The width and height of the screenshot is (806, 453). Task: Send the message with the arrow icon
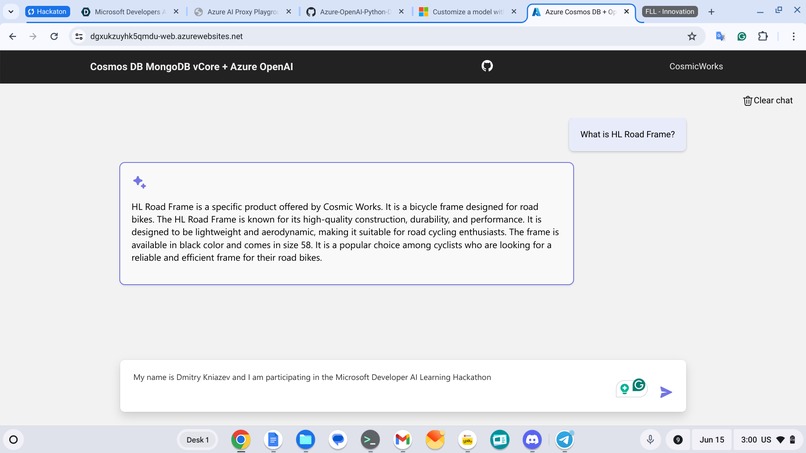coord(666,392)
